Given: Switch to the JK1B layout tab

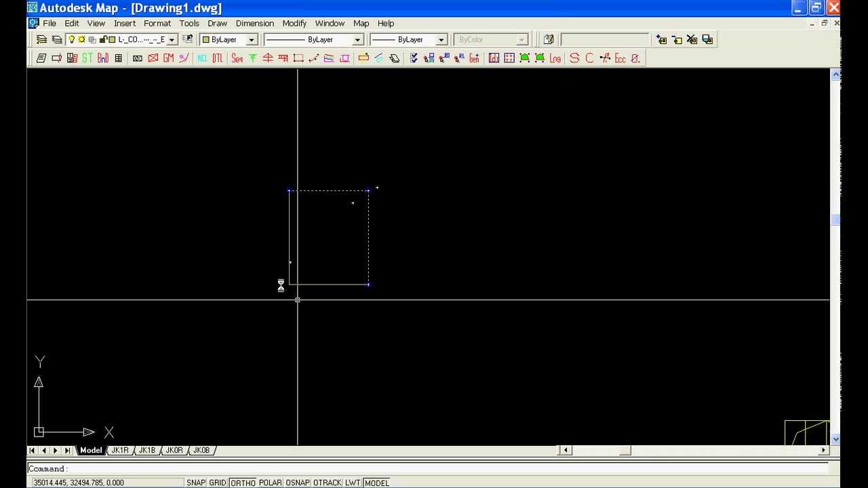Looking at the screenshot, I should tap(147, 450).
